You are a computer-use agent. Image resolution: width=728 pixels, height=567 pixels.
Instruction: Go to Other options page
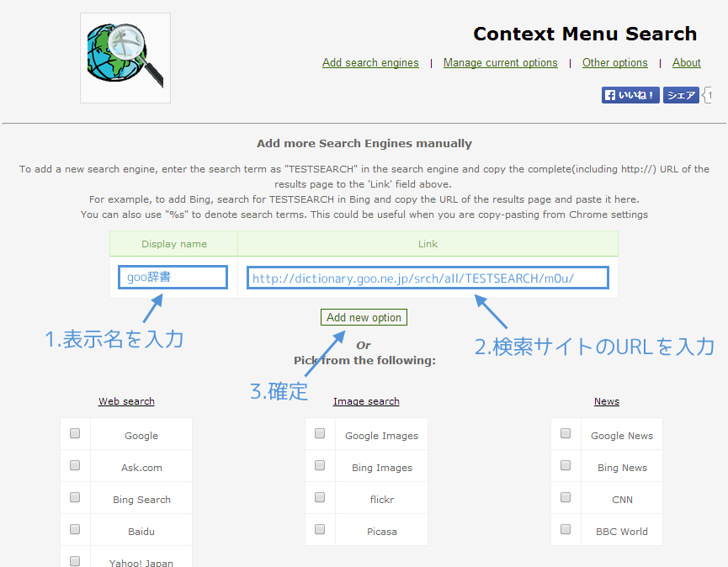[614, 62]
